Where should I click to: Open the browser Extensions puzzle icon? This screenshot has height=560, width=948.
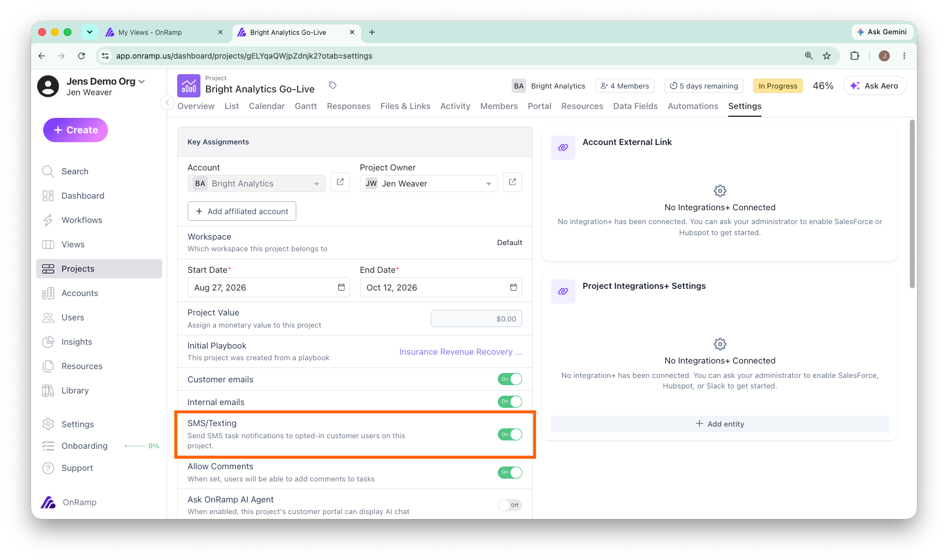[854, 56]
